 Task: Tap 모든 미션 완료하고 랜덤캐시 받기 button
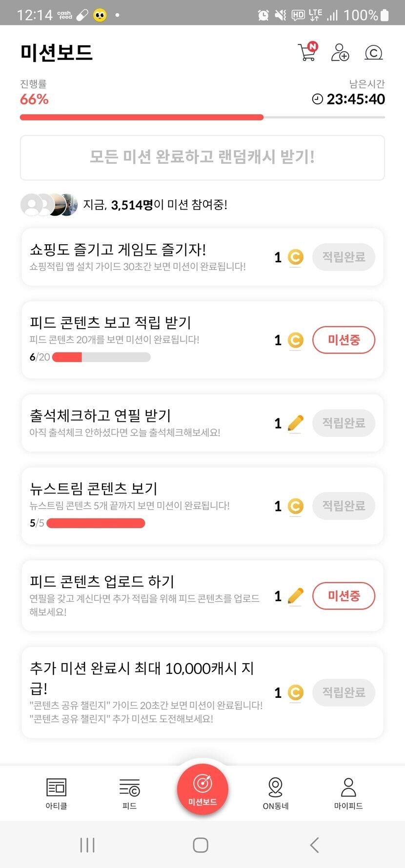(x=202, y=158)
